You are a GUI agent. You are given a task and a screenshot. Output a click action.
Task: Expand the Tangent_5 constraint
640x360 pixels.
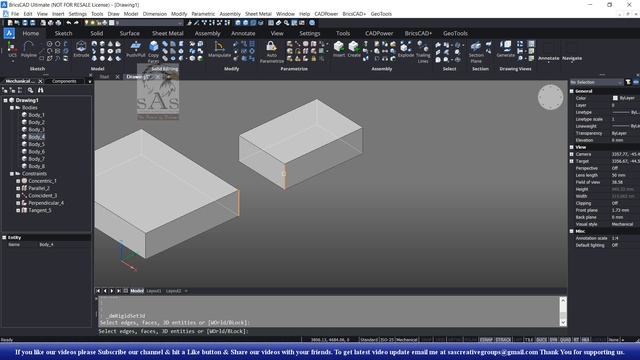18,210
